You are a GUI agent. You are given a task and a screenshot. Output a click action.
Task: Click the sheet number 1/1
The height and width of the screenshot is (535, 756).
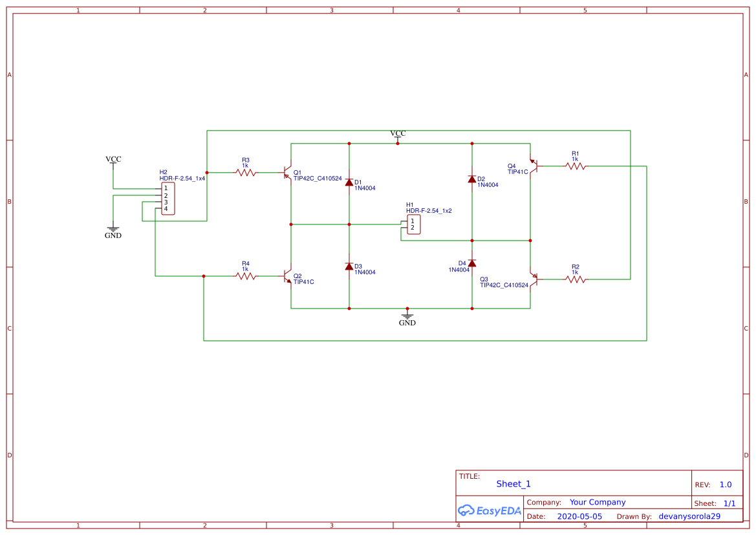pyautogui.click(x=729, y=503)
